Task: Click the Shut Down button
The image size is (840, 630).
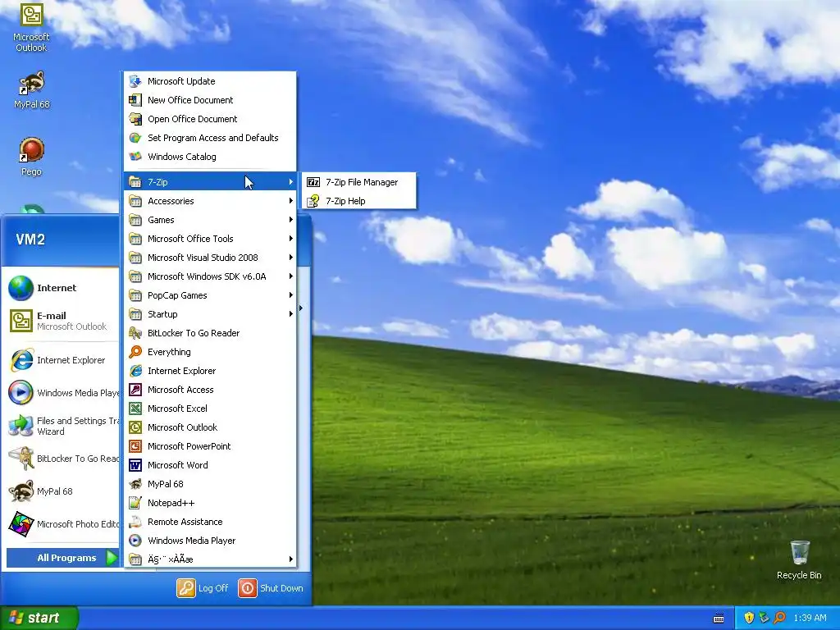Action: (x=271, y=587)
